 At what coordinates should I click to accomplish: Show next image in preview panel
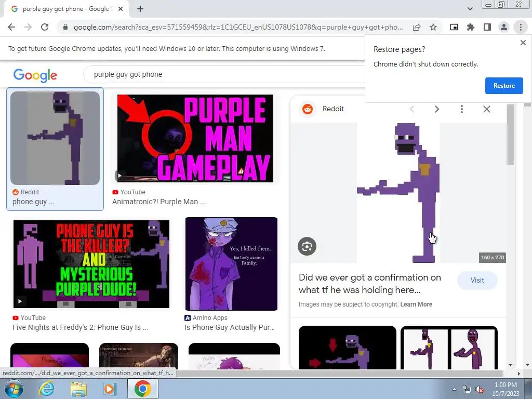tap(436, 109)
